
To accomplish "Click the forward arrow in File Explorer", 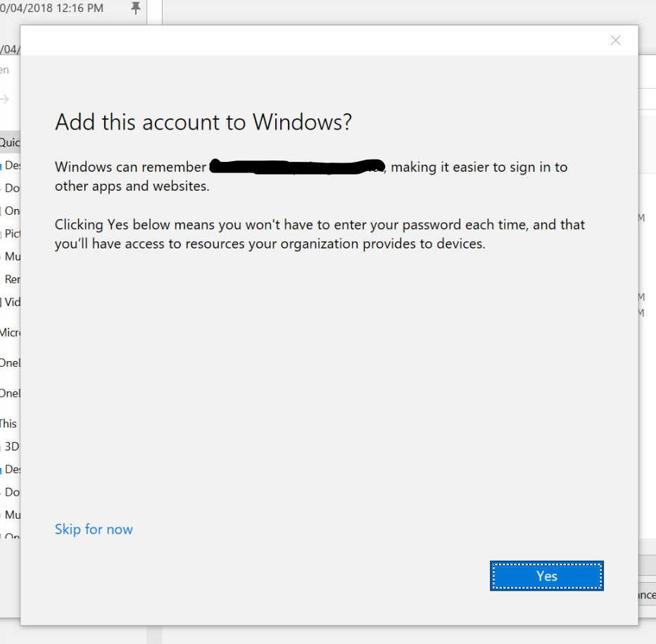I will point(5,99).
